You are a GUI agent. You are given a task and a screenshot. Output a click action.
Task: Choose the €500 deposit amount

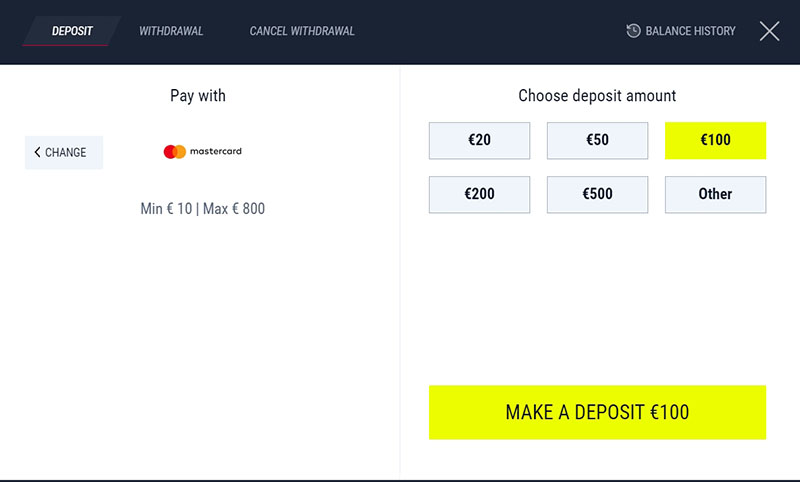(x=597, y=194)
